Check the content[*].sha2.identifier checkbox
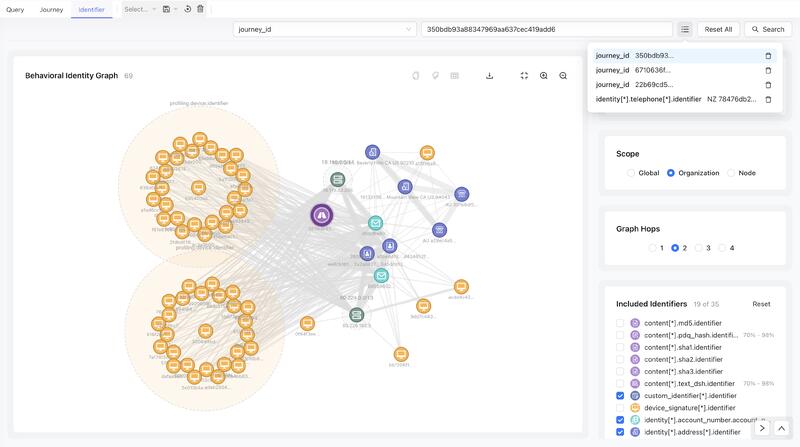 click(620, 359)
